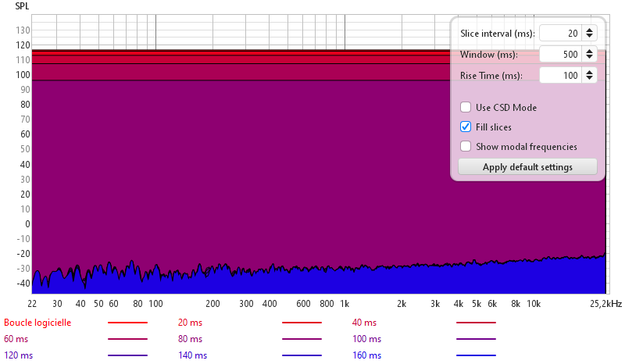Image resolution: width=625 pixels, height=364 pixels.
Task: Click the Boucle logicielle legend label
Action: pyautogui.click(x=37, y=322)
